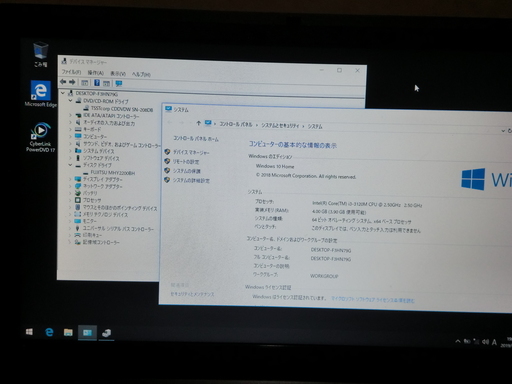
Task: Select the CyberLink PowerDVD 17 desktop icon
Action: coord(41,137)
